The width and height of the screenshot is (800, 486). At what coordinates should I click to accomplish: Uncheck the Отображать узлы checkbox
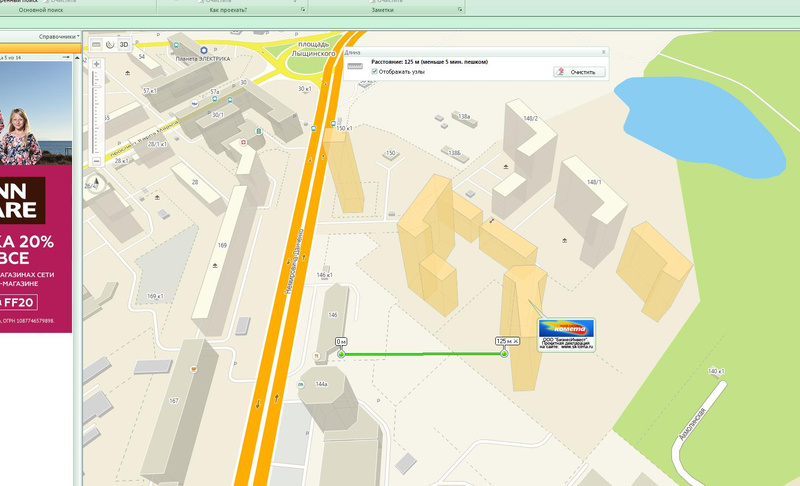click(374, 71)
